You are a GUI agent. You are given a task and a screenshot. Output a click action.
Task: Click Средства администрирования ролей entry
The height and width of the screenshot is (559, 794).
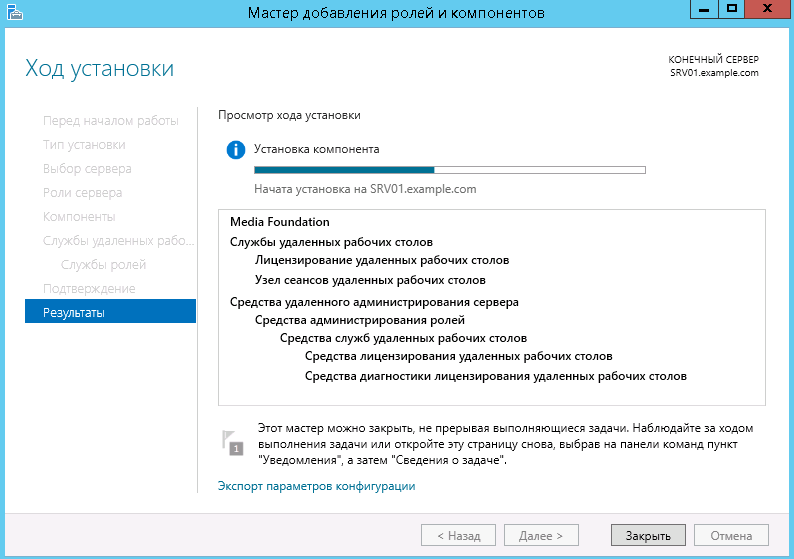coord(360,320)
